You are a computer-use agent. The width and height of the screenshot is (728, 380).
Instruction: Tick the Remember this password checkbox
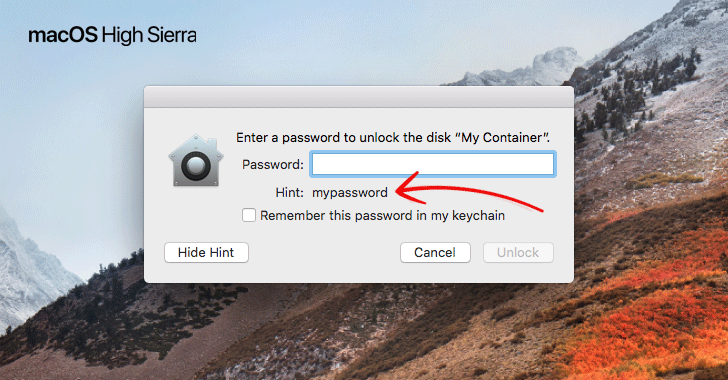[x=249, y=215]
